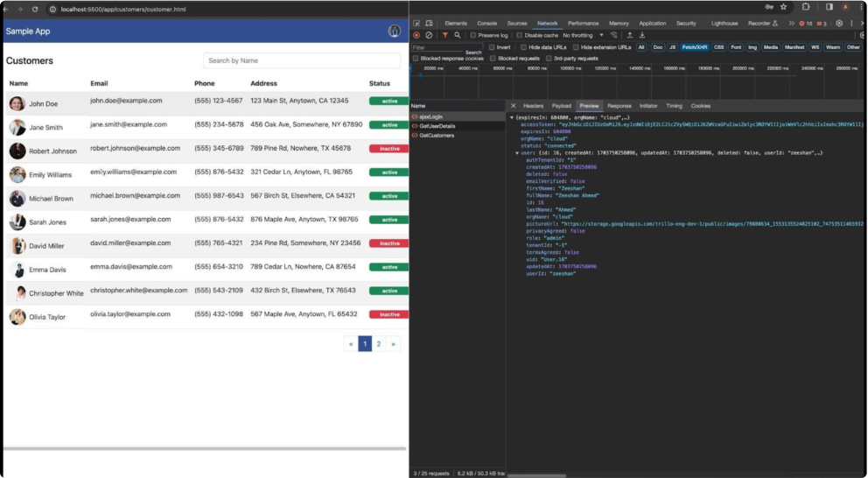Image resolution: width=868 pixels, height=478 pixels.
Task: Open the Timing tab
Action: [675, 106]
